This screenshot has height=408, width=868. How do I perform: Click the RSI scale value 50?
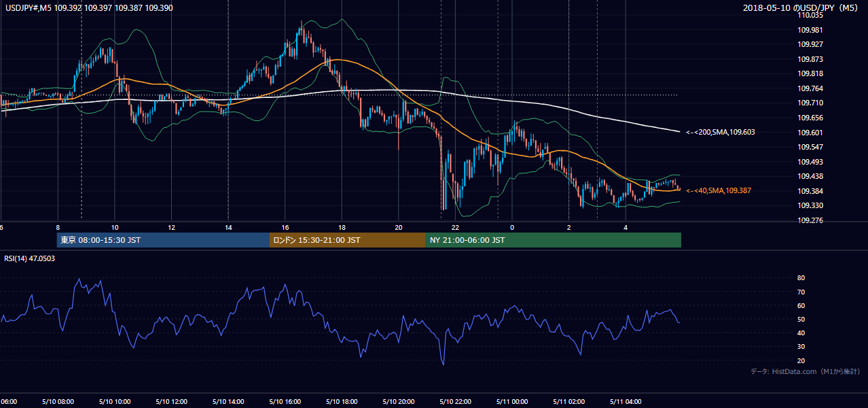(801, 319)
